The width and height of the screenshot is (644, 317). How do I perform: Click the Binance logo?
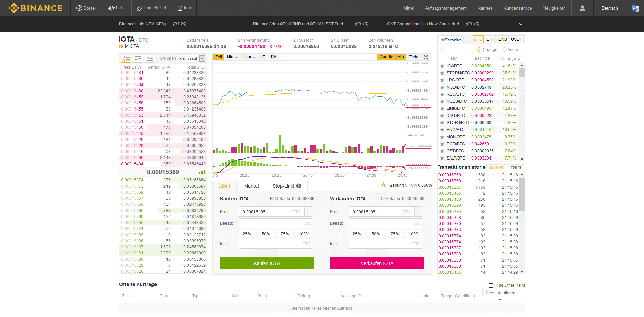[x=35, y=8]
